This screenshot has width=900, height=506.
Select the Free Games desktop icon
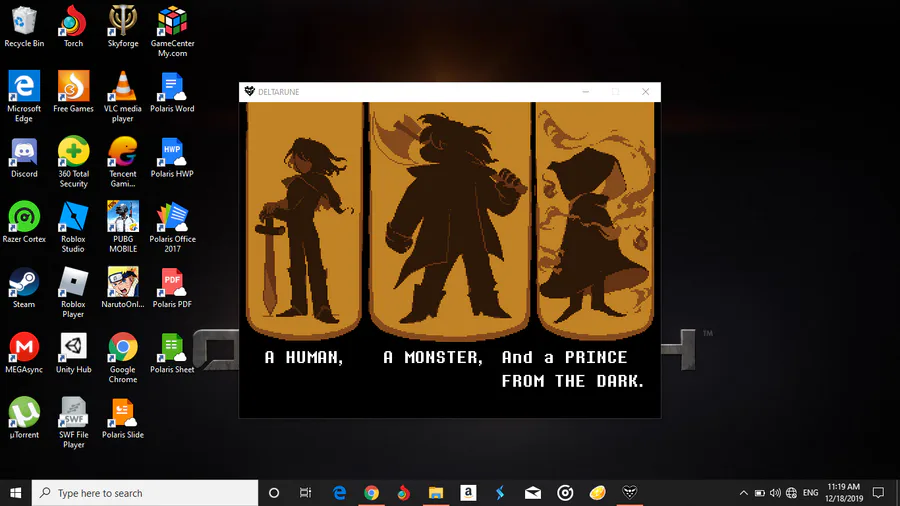73,92
